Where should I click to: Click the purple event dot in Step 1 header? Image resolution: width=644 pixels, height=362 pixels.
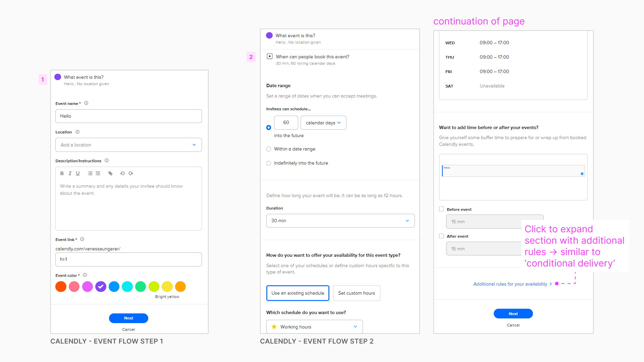pos(58,77)
